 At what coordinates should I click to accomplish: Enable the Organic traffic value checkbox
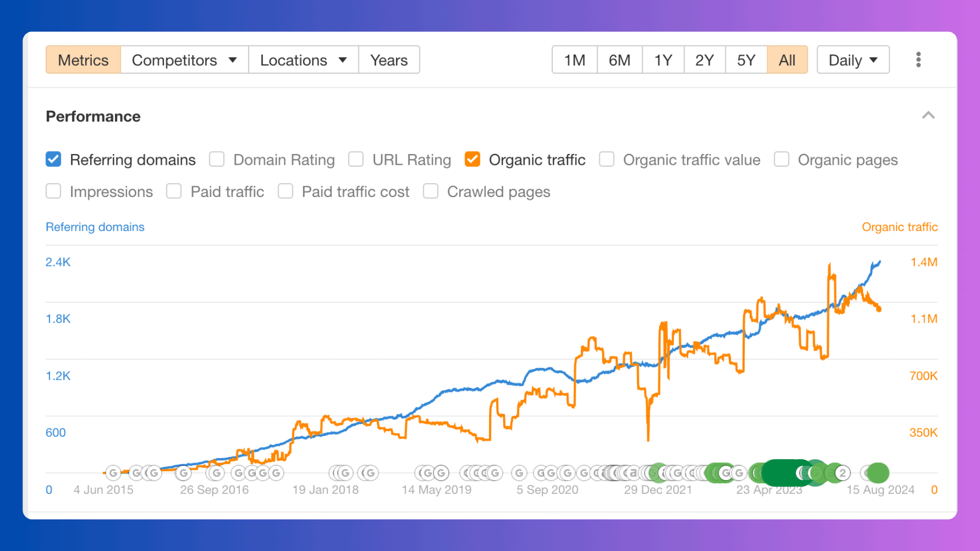tap(607, 160)
